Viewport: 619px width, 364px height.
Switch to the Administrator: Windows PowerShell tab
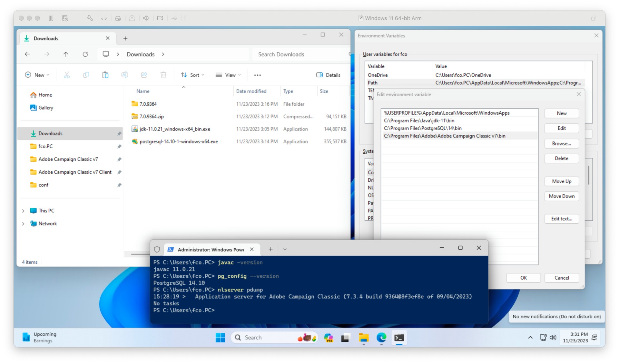click(x=211, y=249)
